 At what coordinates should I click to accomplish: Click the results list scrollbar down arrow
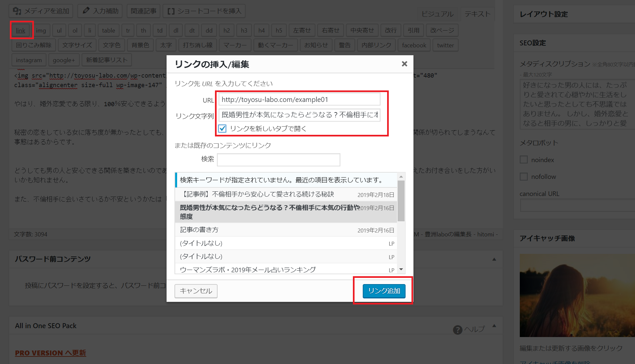click(401, 269)
